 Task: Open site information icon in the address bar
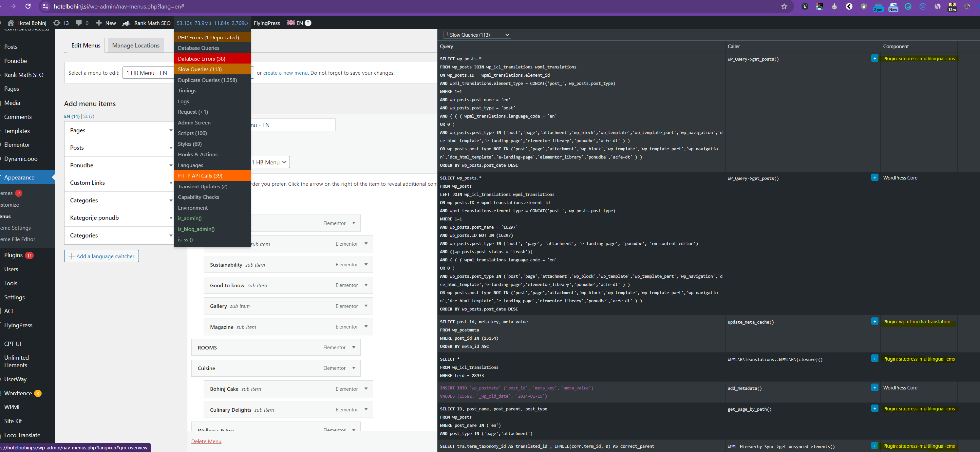(x=46, y=7)
